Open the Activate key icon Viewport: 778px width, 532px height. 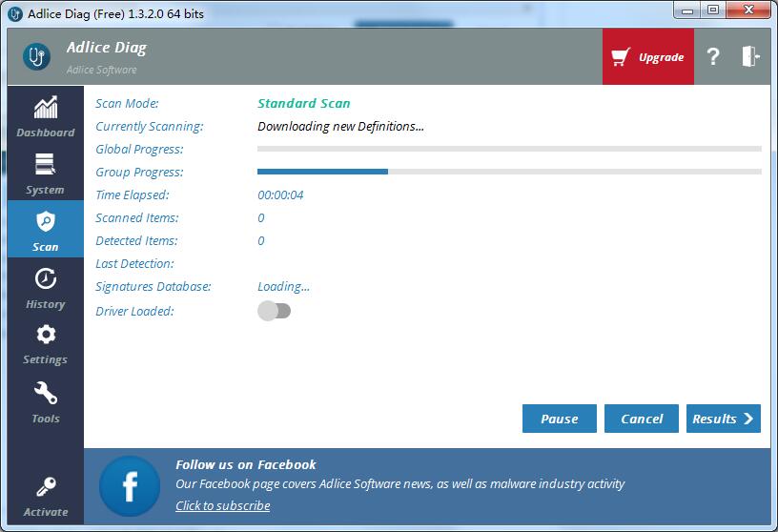click(46, 487)
